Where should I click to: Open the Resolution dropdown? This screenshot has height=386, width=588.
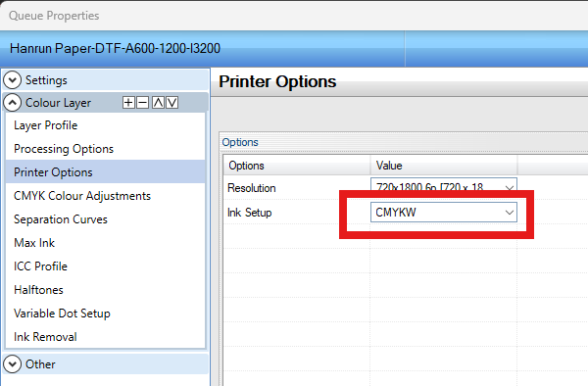[x=444, y=187]
